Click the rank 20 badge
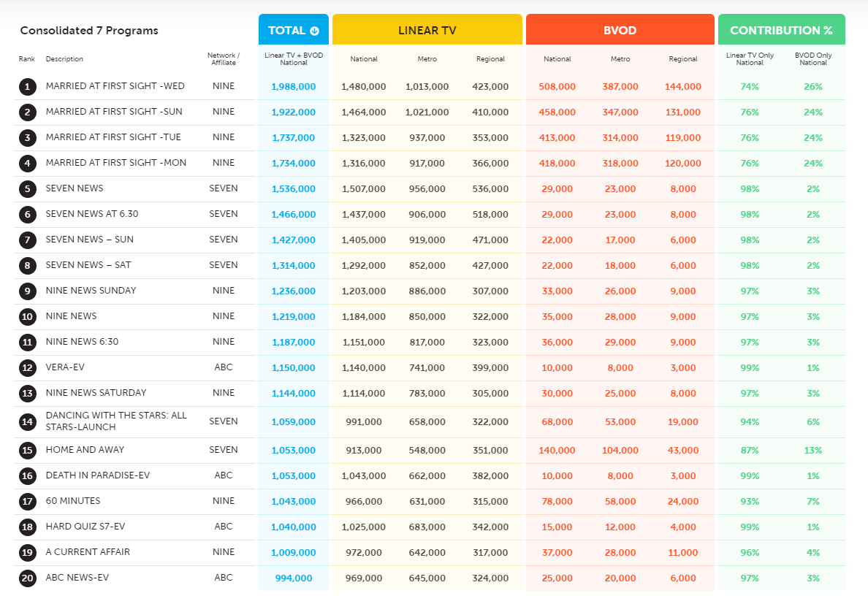 tap(27, 578)
